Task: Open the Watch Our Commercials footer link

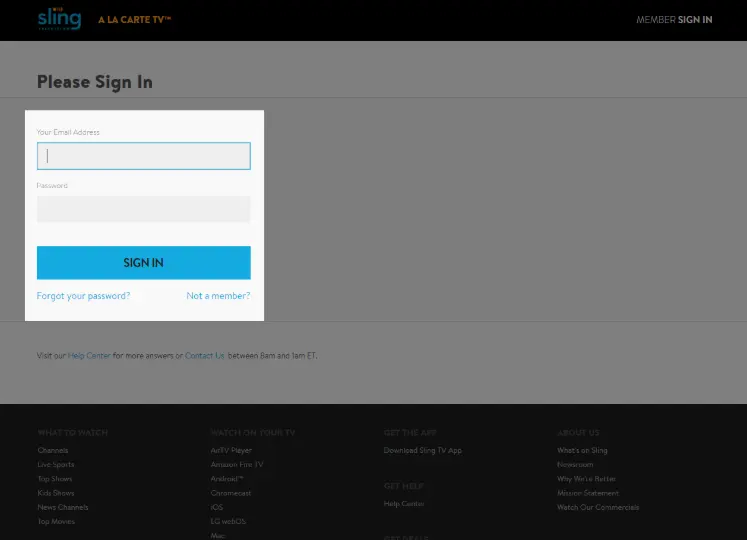Action: tap(598, 507)
